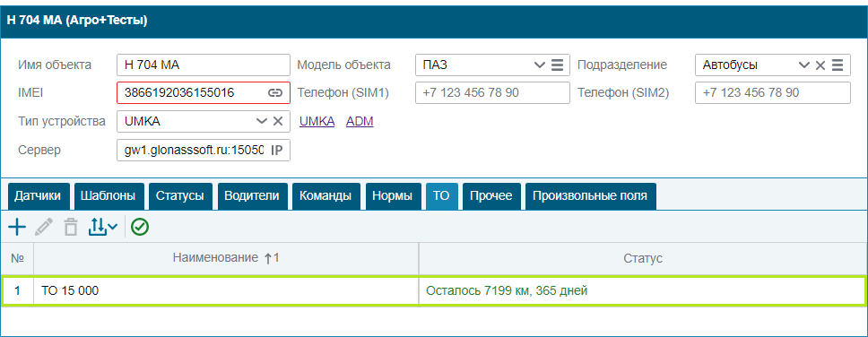Screen dimensions: 868x337
Task: Switch to the Датчики tab
Action: (39, 196)
